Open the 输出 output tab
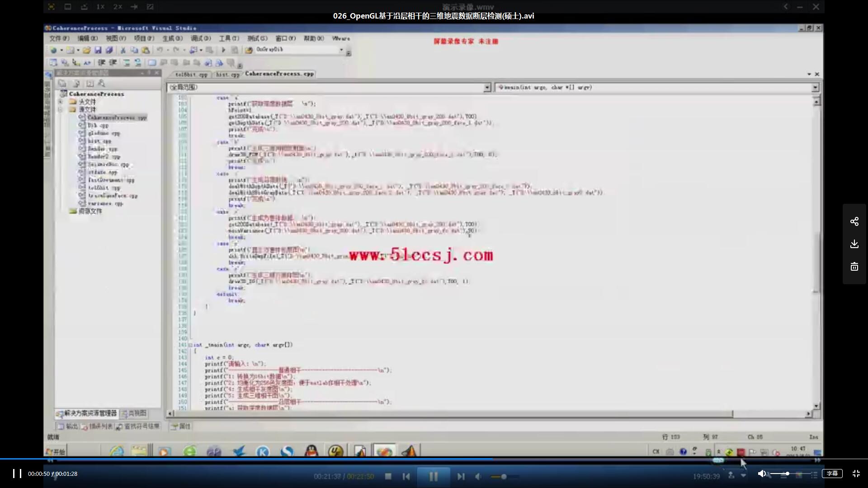Image resolution: width=868 pixels, height=488 pixels. [68, 426]
